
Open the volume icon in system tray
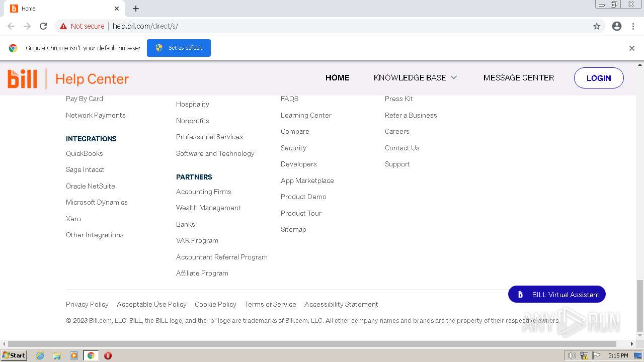(572, 355)
